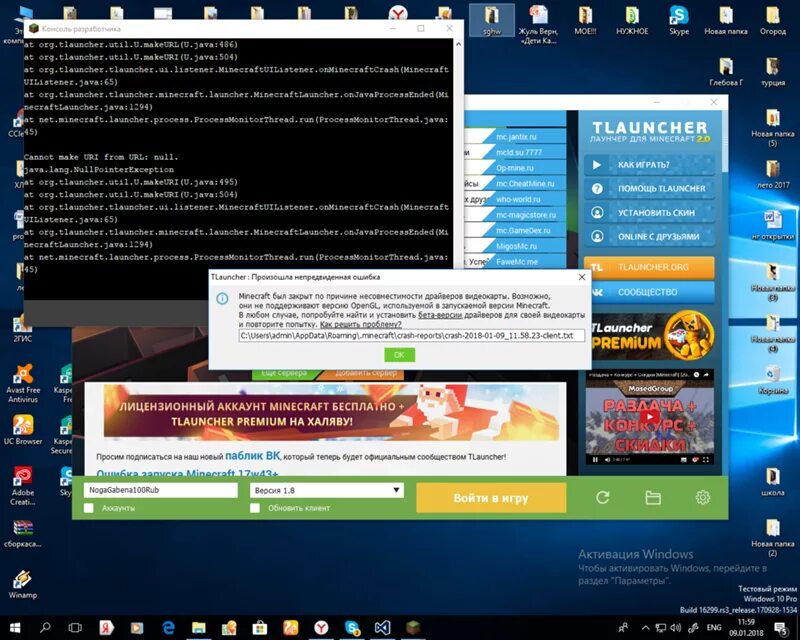
Task: Open TLauncher settings gear icon
Action: pos(703,497)
